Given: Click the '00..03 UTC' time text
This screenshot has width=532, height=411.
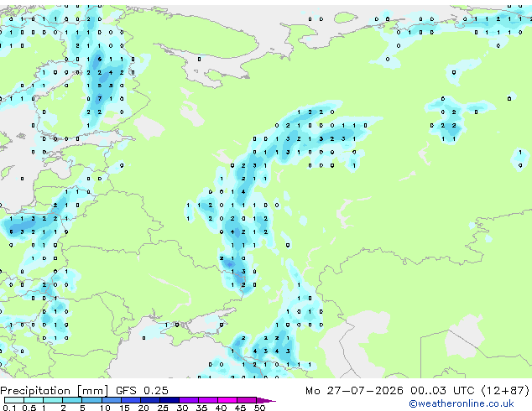Looking at the screenshot, I should coord(441,391).
